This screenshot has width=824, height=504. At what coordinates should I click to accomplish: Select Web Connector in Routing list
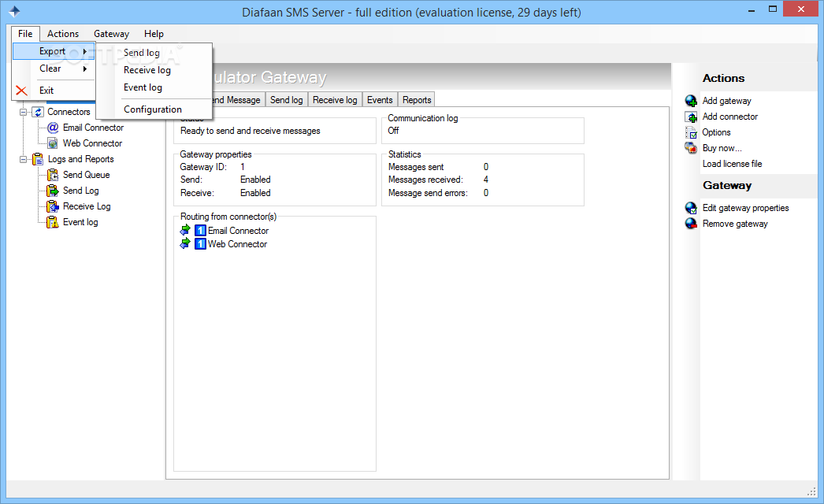(238, 244)
